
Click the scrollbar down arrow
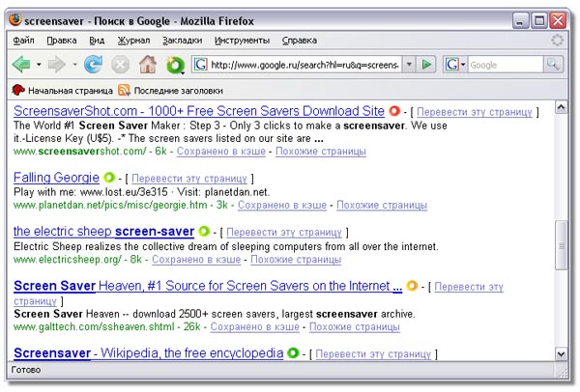[561, 354]
